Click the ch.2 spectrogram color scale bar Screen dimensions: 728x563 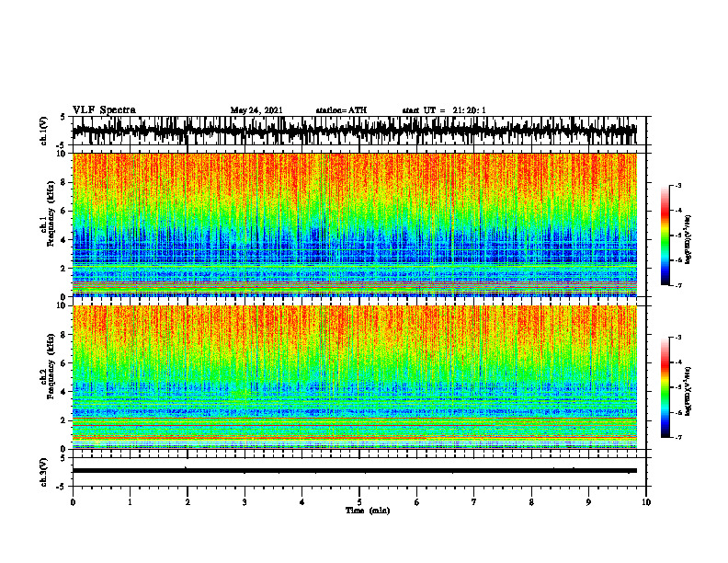pyautogui.click(x=665, y=387)
